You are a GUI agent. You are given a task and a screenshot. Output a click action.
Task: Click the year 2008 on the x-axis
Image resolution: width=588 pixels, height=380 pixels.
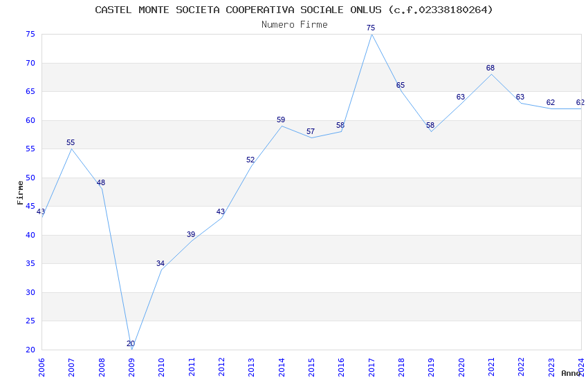pos(102,367)
